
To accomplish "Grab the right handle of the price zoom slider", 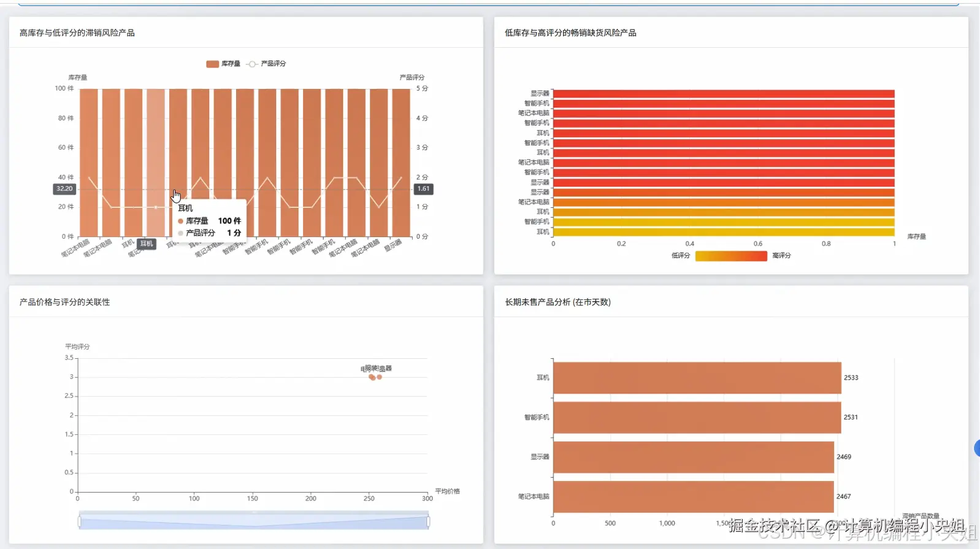I will click(x=428, y=522).
